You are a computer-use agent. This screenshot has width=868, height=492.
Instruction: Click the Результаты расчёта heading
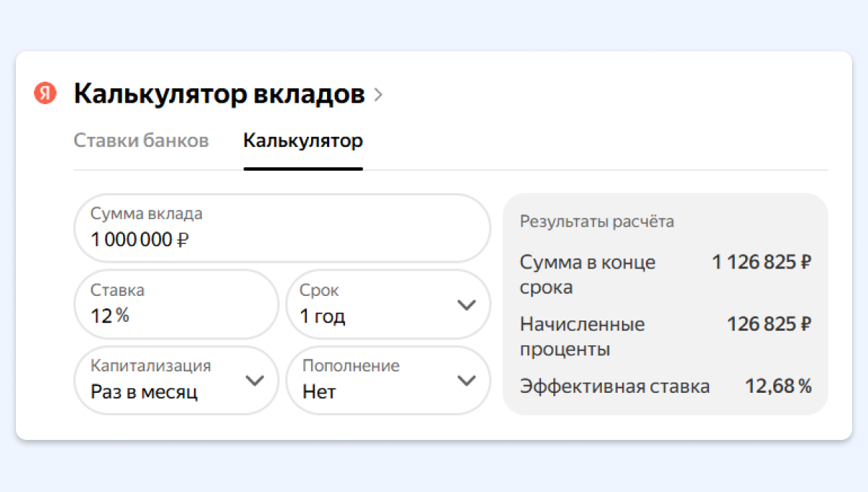tap(597, 221)
